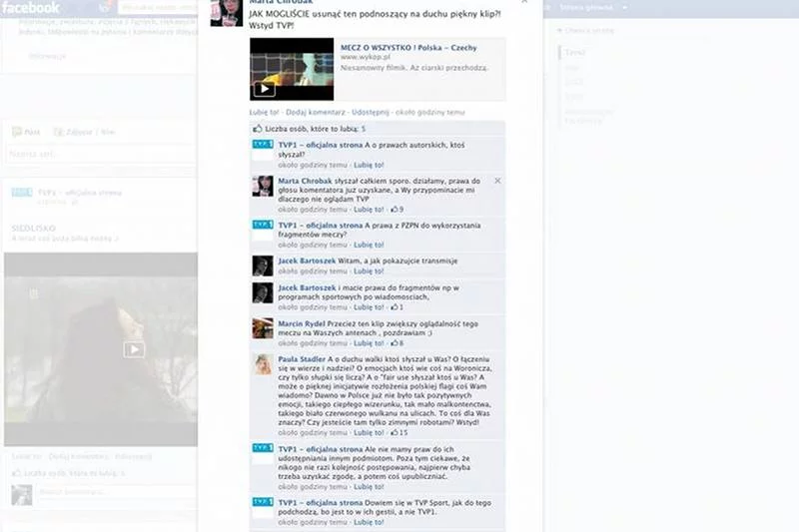Click the search field in the Facebook top bar
The width and height of the screenshot is (799, 532).
point(158,8)
